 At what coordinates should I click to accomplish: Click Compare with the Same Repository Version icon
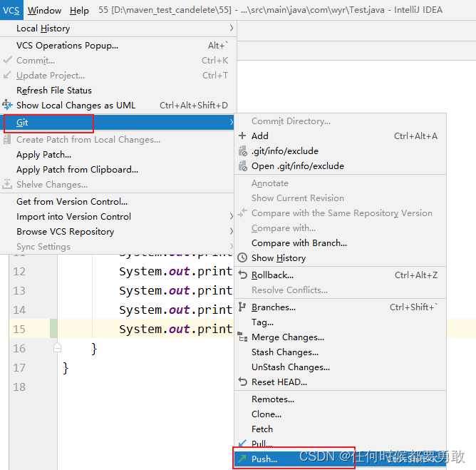point(242,213)
